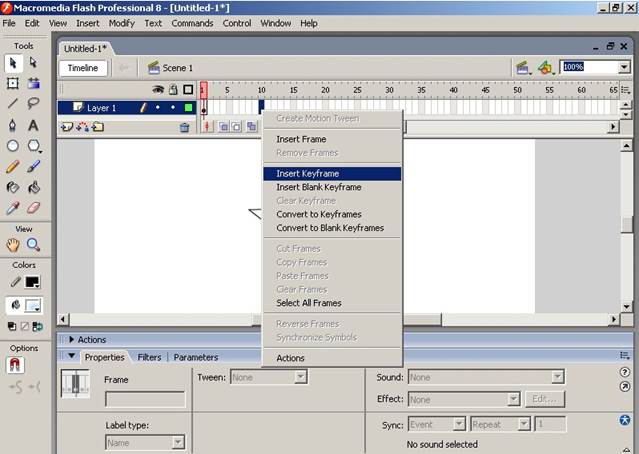Screen dimensions: 639x454
Task: Select the Eraser tool
Action: (33, 208)
